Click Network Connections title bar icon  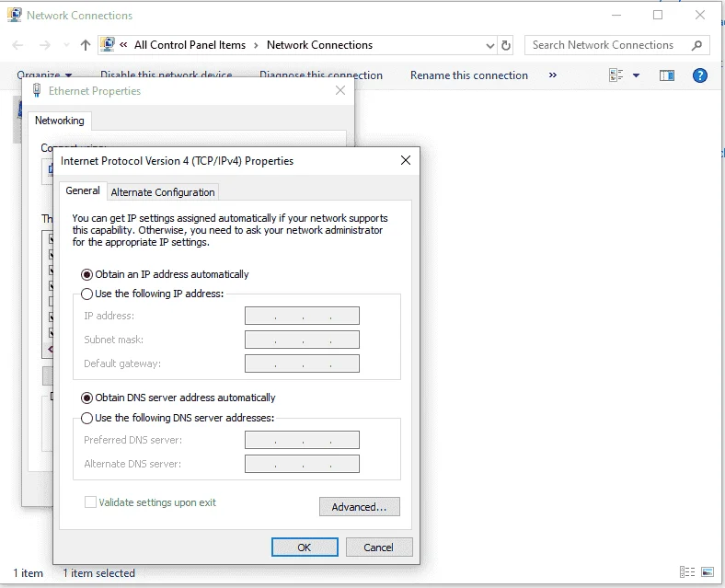pos(15,15)
